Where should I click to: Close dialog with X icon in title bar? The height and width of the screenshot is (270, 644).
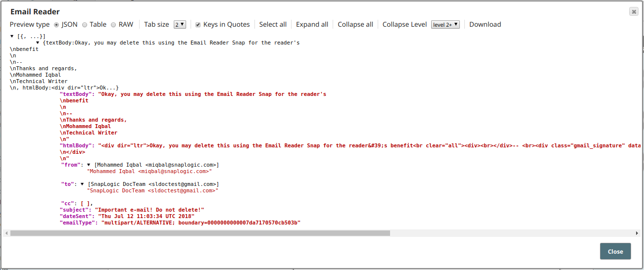tap(634, 11)
